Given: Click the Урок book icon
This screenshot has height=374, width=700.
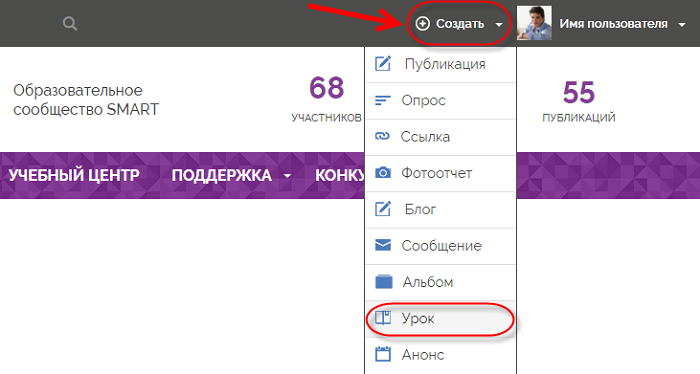Looking at the screenshot, I should (x=383, y=318).
